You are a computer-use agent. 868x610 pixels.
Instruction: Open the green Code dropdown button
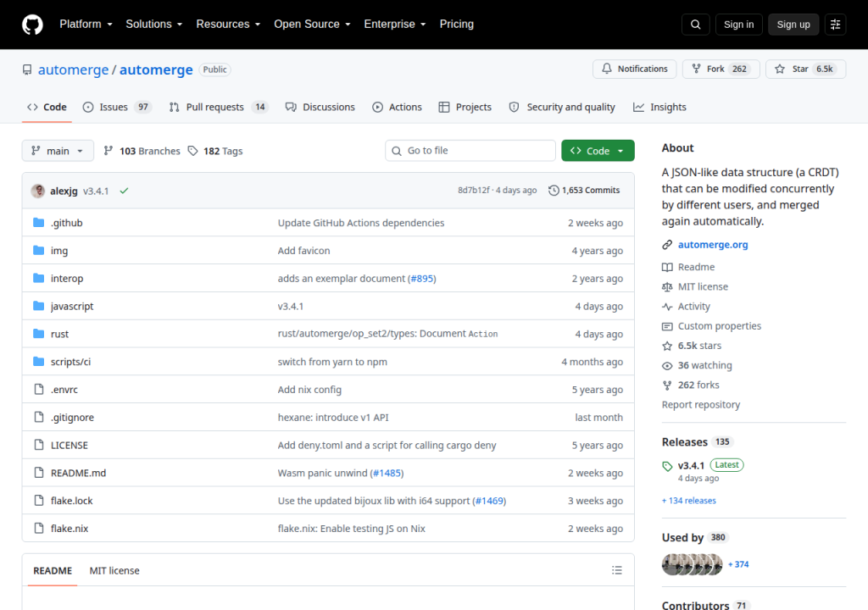point(598,151)
